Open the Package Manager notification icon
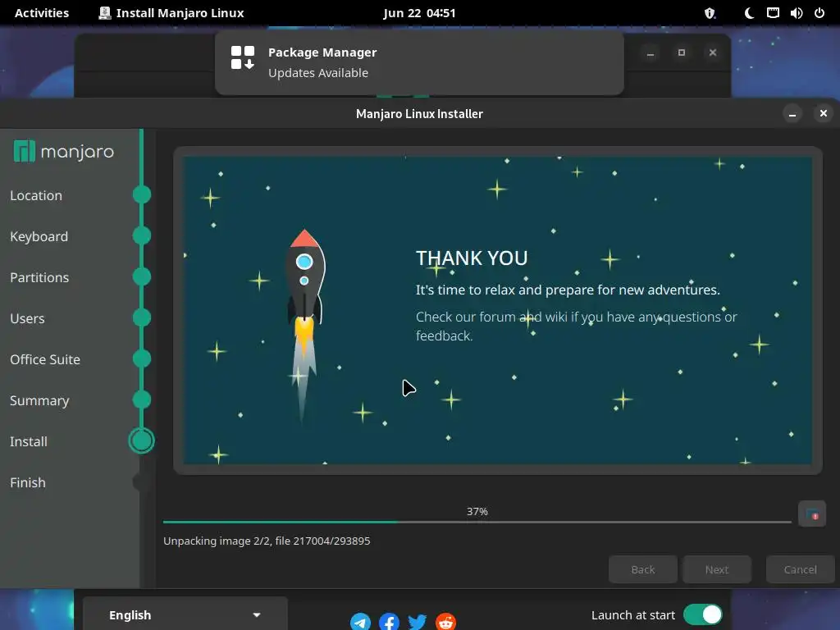 point(243,57)
